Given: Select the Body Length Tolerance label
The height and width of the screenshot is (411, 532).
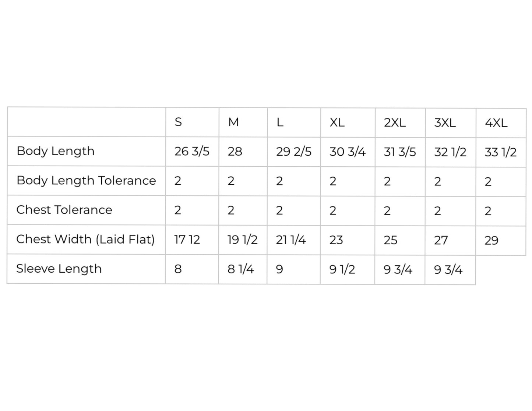Looking at the screenshot, I should click(x=86, y=181).
